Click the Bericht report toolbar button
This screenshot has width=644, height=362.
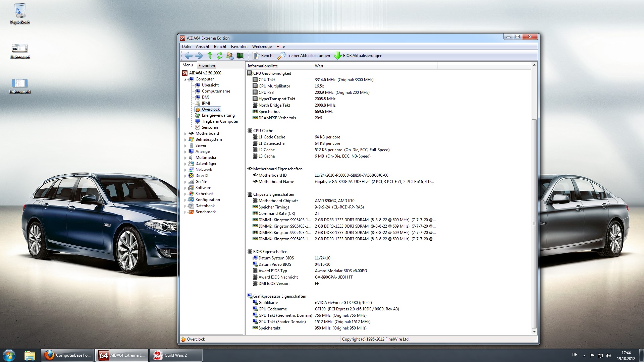coord(263,56)
